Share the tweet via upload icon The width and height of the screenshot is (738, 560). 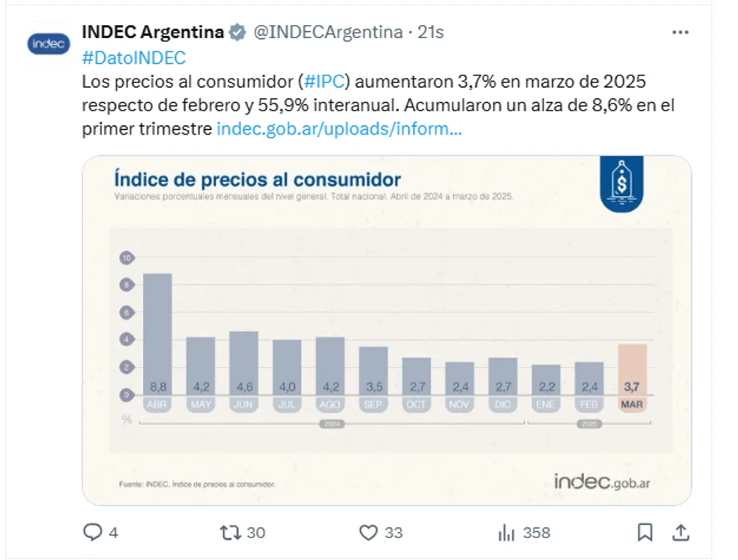(680, 533)
